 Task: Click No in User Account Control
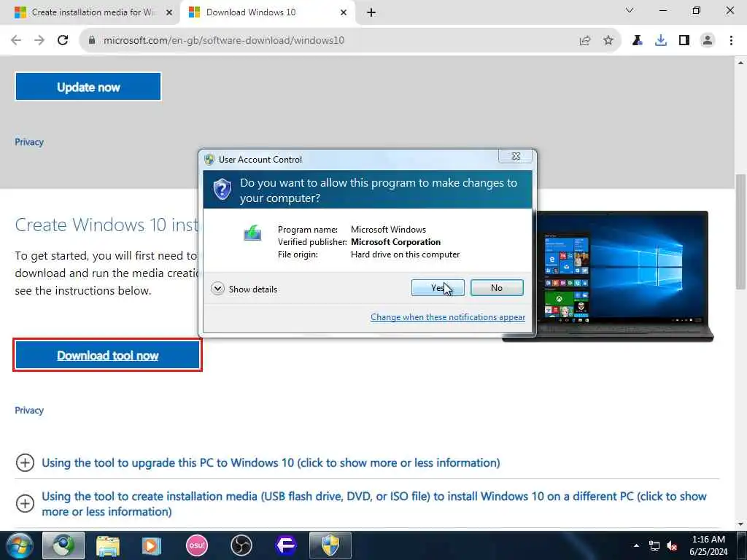[x=497, y=287]
